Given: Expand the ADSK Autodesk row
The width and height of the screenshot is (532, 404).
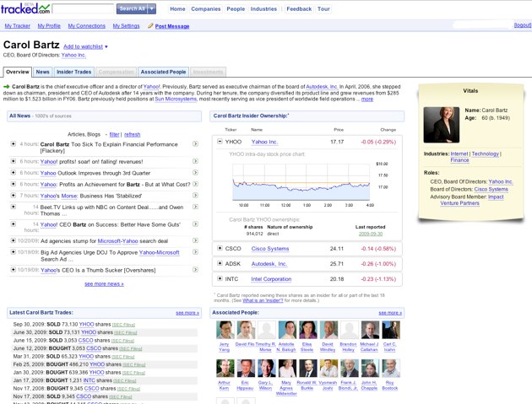Looking at the screenshot, I should [x=220, y=264].
